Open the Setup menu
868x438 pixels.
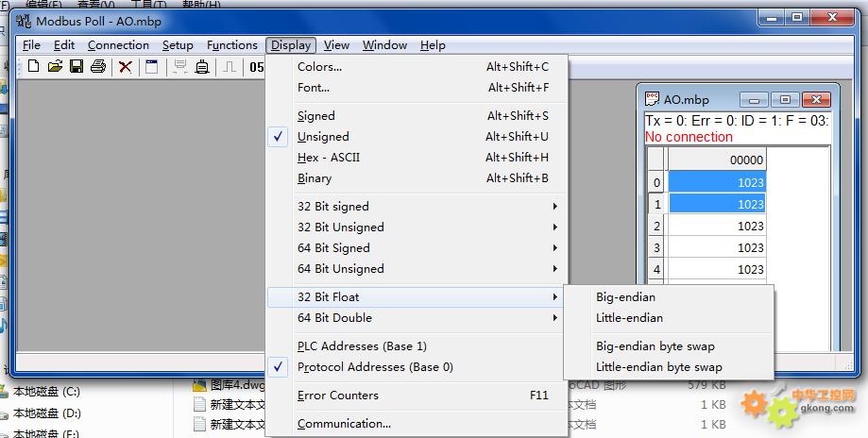pyautogui.click(x=178, y=44)
